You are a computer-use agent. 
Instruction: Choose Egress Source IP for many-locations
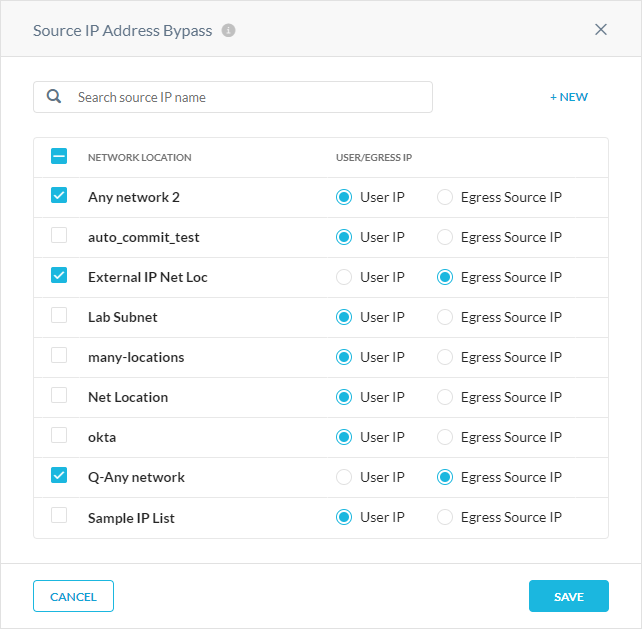click(x=445, y=357)
